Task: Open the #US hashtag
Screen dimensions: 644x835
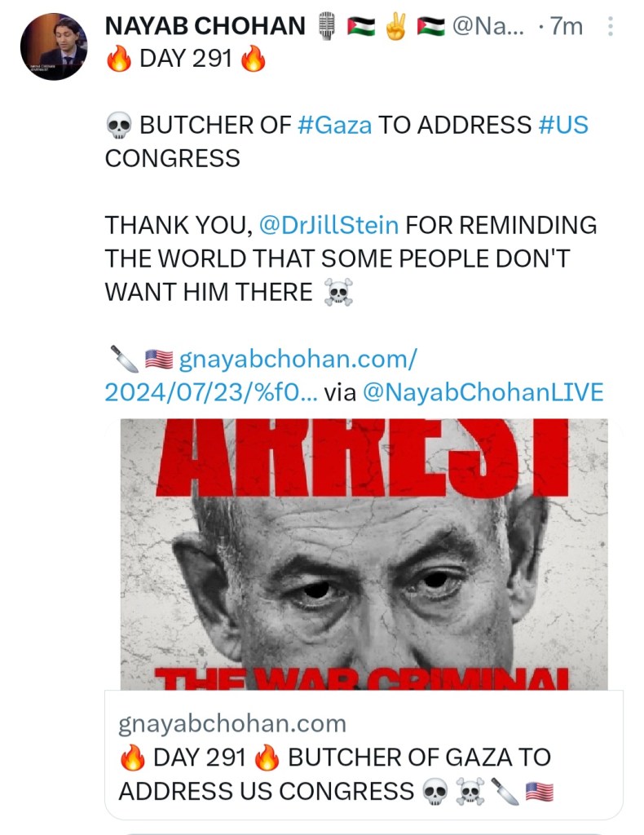Action: pos(563,125)
